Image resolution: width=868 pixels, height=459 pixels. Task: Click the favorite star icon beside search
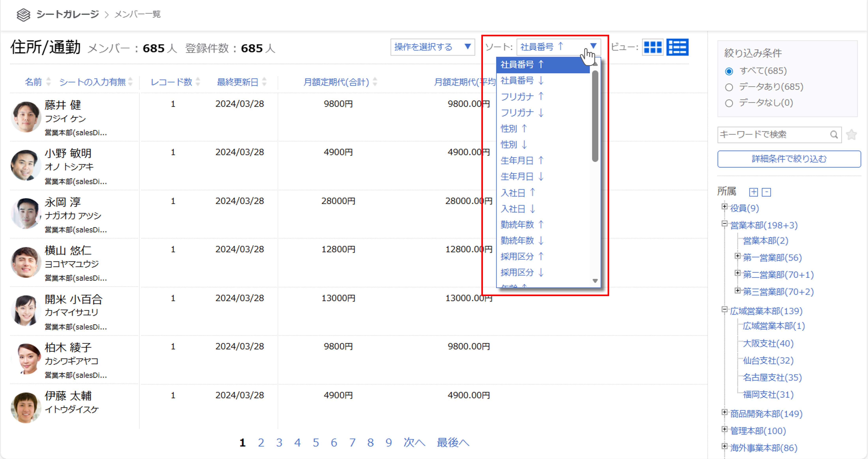point(851,135)
